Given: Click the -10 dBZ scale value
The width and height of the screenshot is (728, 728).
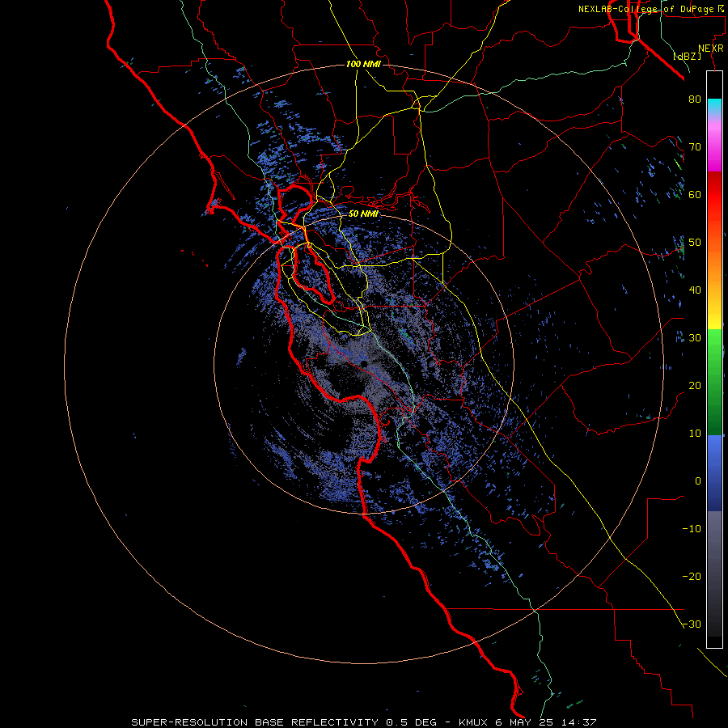Looking at the screenshot, I should [x=692, y=529].
